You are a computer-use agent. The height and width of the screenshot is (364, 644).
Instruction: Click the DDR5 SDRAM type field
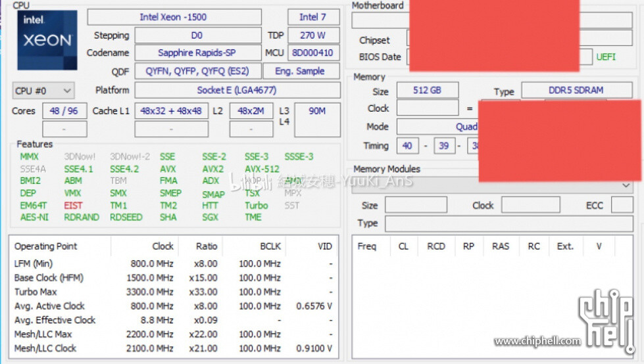577,90
